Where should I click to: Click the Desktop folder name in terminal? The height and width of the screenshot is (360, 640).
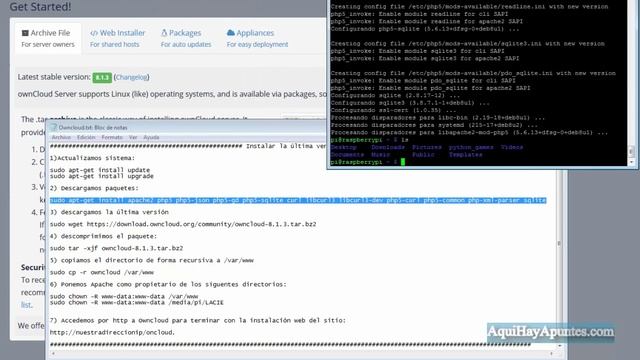click(343, 147)
